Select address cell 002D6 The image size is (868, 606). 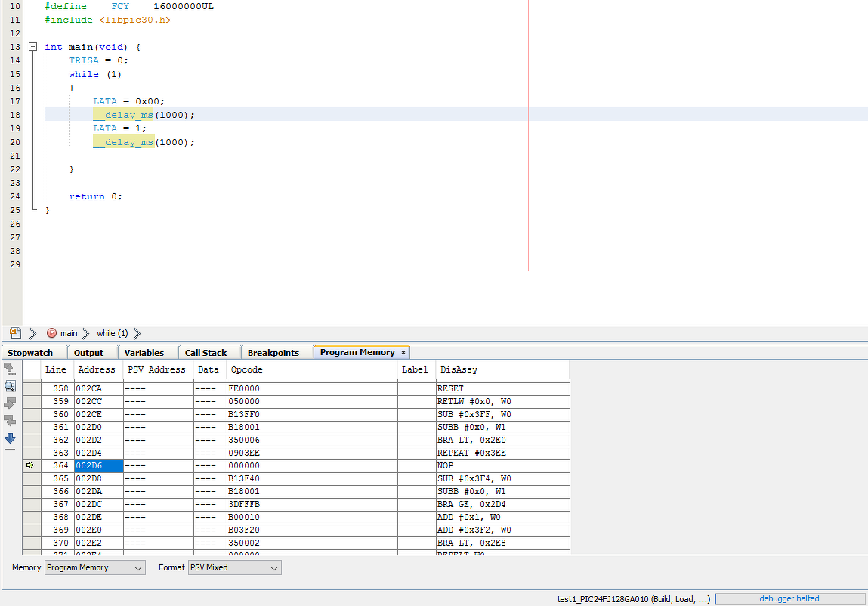[x=98, y=466]
